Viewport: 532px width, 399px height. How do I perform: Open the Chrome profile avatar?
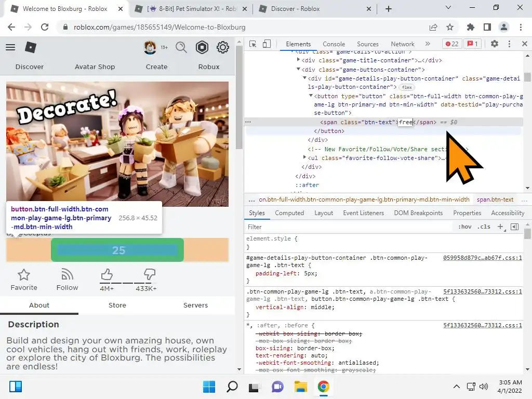[504, 27]
